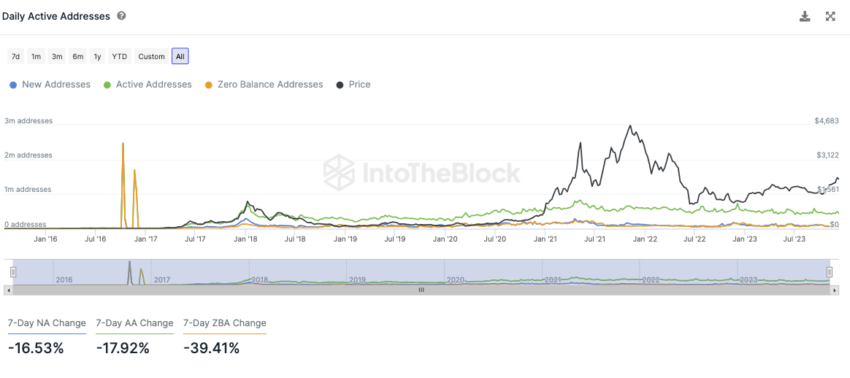Click the Jul '23 x-axis label
The width and height of the screenshot is (850, 378).
click(794, 239)
